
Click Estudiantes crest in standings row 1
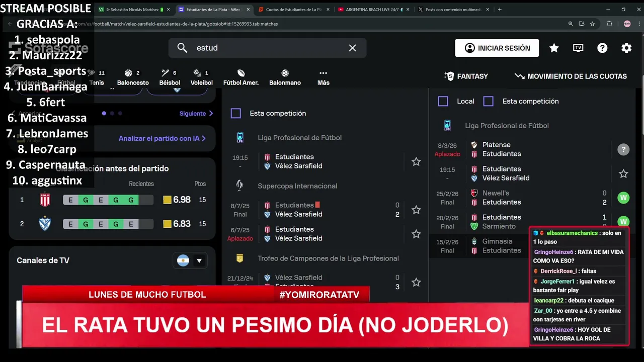(45, 200)
